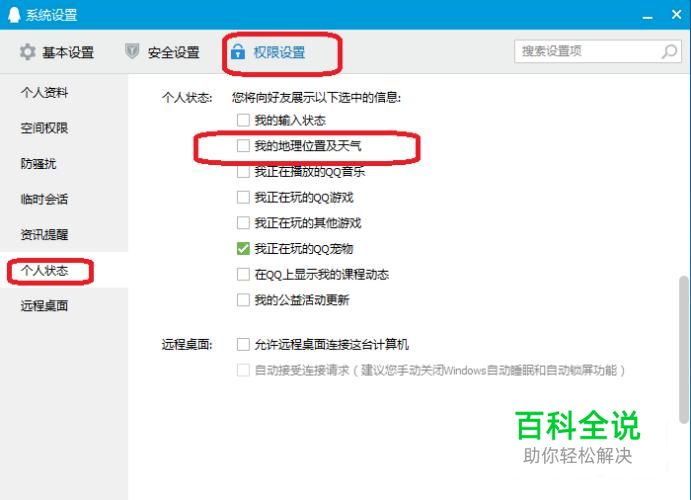This screenshot has height=500, width=691.
Task: Open 空间权限 in the sidebar
Action: pyautogui.click(x=45, y=128)
